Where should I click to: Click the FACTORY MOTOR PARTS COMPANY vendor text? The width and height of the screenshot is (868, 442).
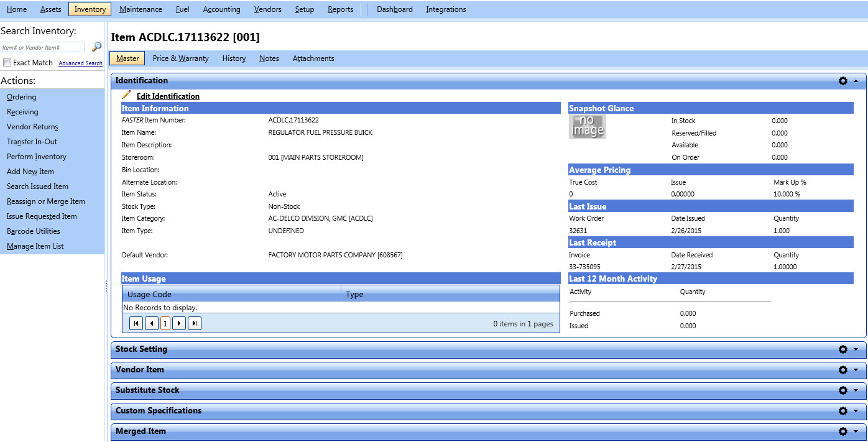(336, 255)
